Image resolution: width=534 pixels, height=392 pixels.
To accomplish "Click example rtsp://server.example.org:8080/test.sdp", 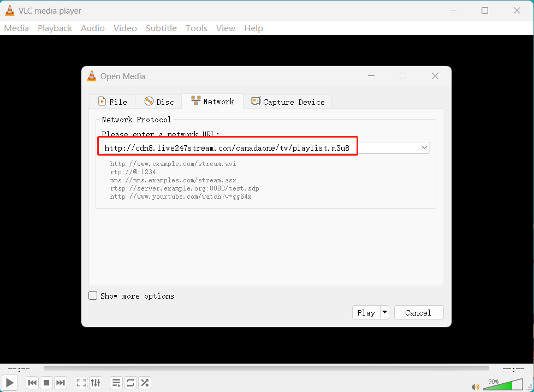I will pos(185,188).
